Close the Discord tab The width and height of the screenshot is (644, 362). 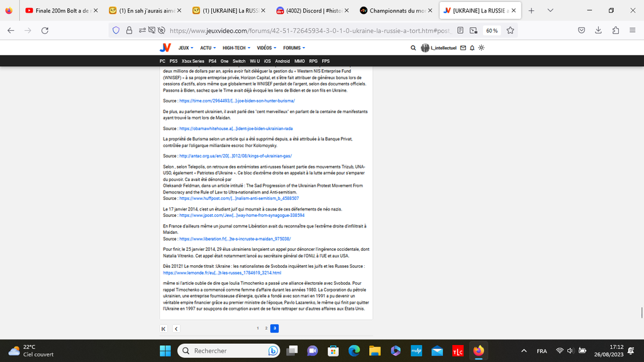347,11
